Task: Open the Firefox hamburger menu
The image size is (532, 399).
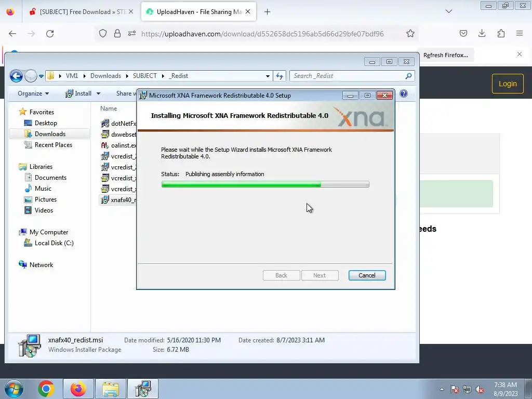Action: pyautogui.click(x=520, y=33)
